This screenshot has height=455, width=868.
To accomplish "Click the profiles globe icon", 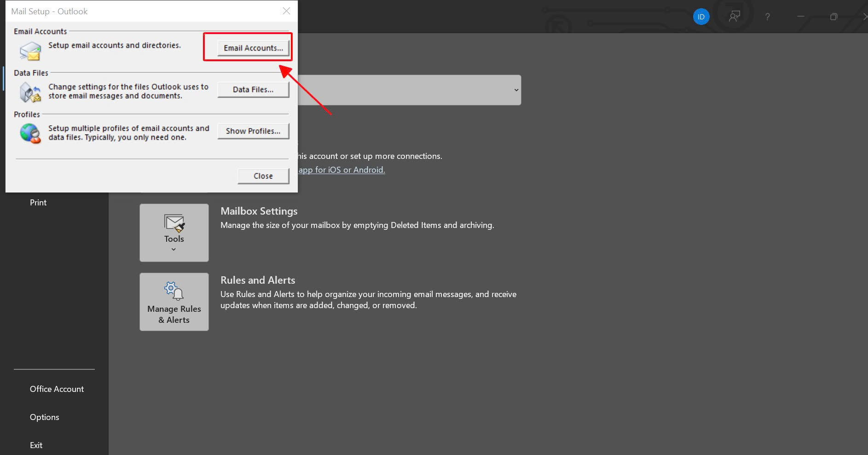I will pos(30,134).
